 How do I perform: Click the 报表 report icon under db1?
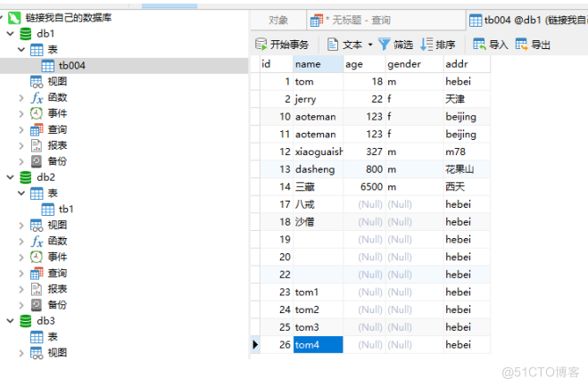(x=37, y=145)
